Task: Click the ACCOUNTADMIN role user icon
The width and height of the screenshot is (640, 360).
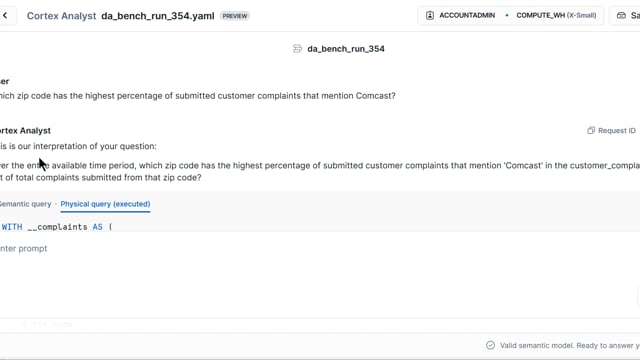Action: [x=430, y=16]
